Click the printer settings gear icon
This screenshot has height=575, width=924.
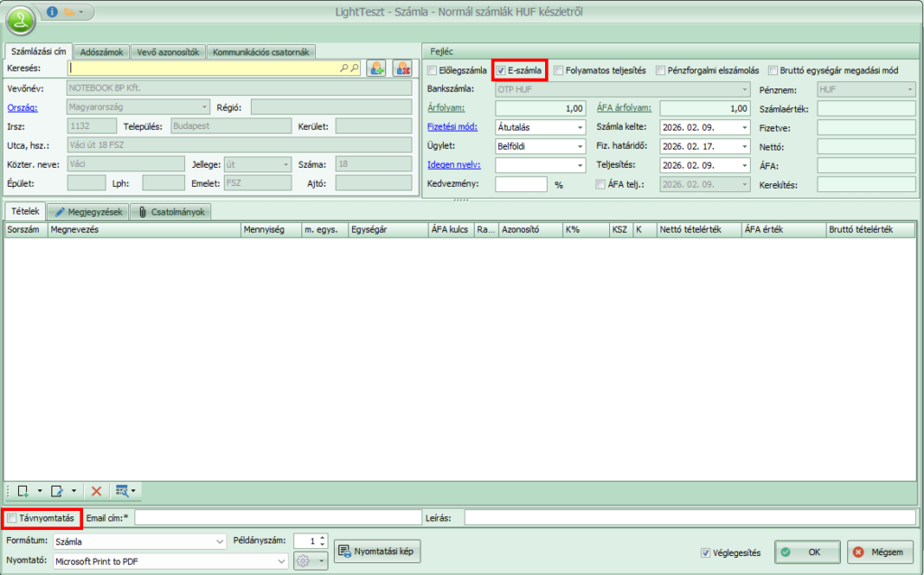pos(305,561)
